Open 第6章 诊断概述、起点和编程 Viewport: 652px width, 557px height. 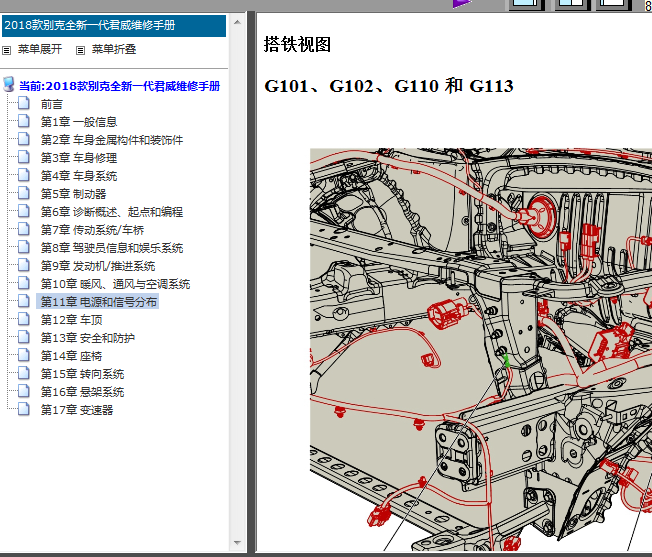tap(112, 212)
